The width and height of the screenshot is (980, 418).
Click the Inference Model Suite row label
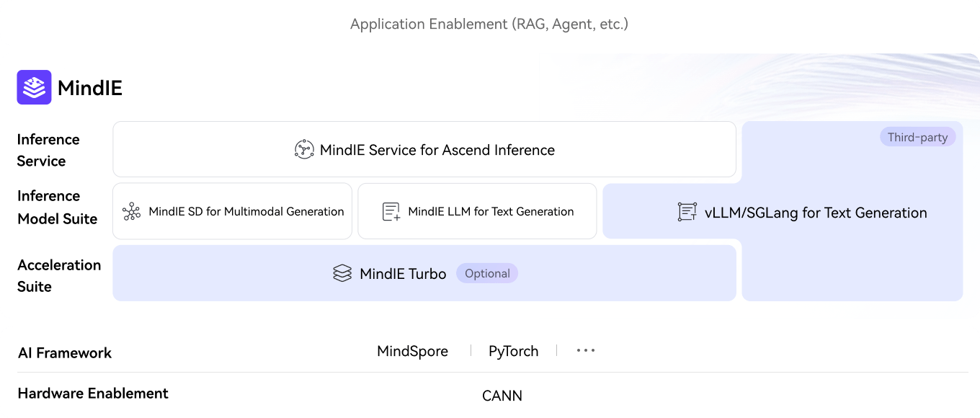coord(58,208)
